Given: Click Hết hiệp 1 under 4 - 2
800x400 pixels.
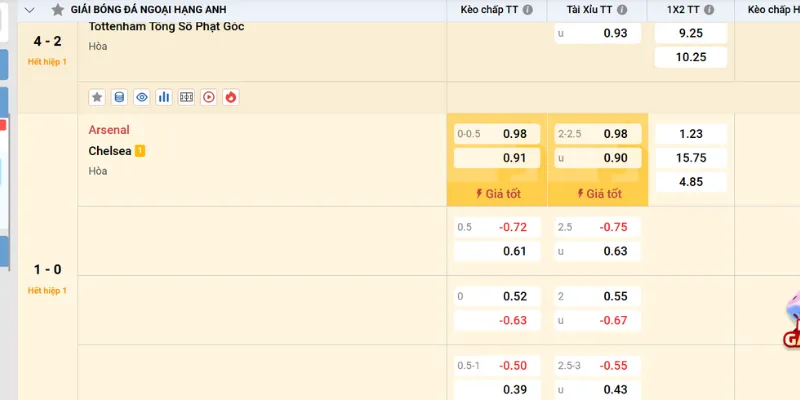Looking at the screenshot, I should pos(47,62).
